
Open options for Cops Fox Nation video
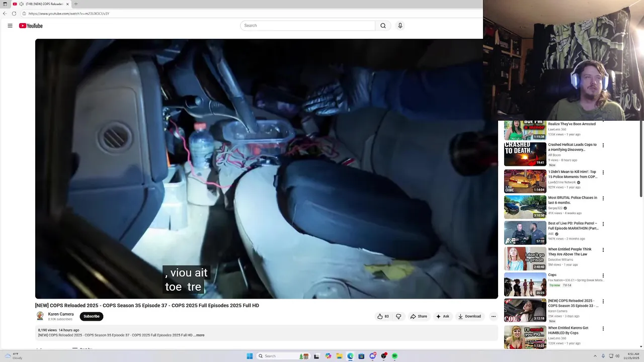[603, 276]
